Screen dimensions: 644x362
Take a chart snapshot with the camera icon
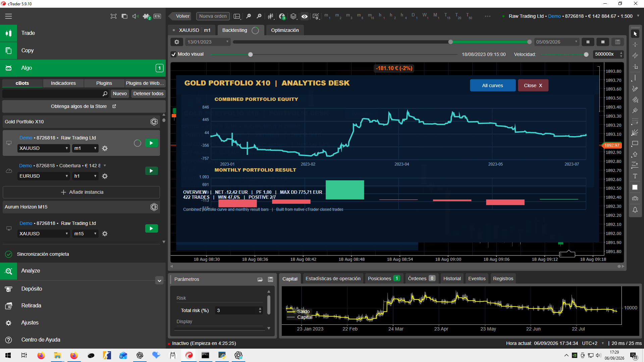[635, 198]
